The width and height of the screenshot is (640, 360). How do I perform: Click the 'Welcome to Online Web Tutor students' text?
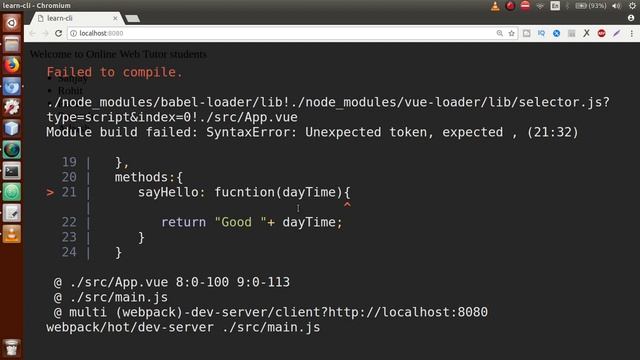click(x=118, y=54)
